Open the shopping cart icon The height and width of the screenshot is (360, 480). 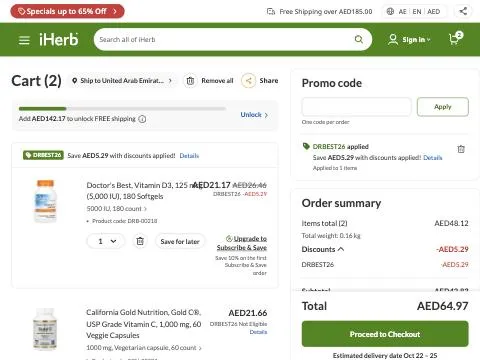455,38
